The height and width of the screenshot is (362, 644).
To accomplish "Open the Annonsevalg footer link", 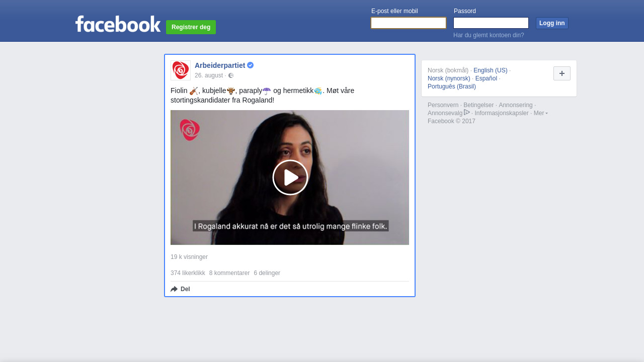I will click(x=445, y=113).
